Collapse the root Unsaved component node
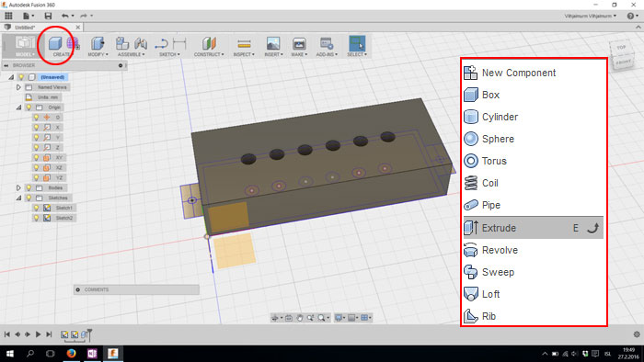 tap(11, 77)
